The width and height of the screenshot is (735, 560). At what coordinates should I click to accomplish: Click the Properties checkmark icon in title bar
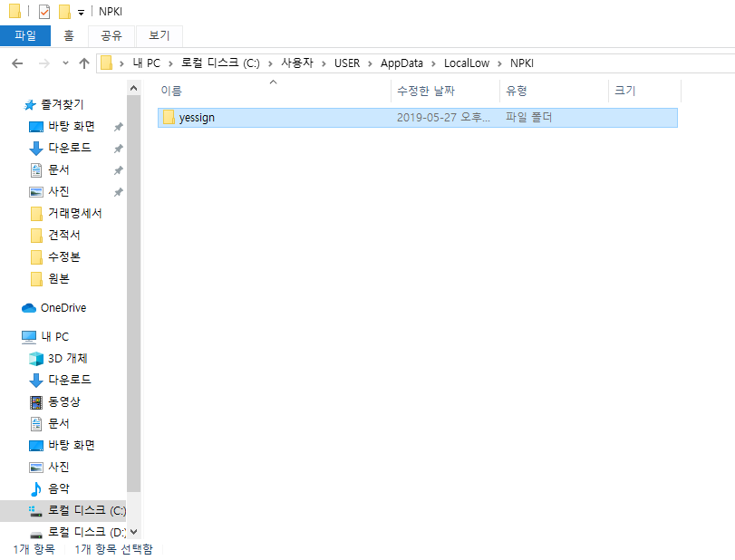[x=44, y=11]
